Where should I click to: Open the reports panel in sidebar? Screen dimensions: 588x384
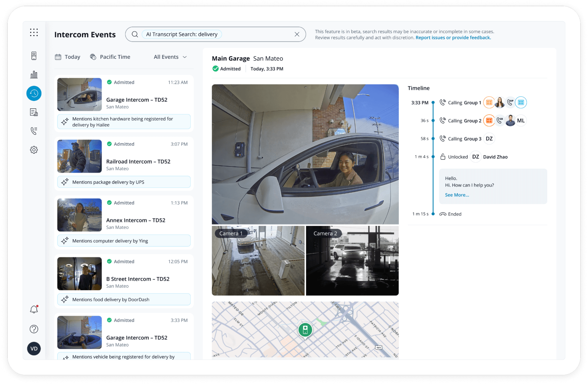click(34, 112)
